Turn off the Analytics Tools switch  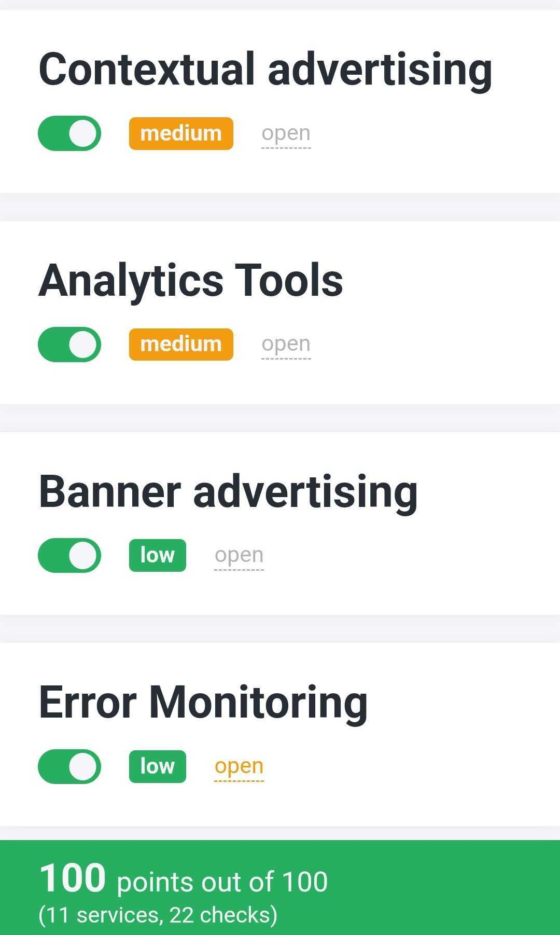[x=70, y=344]
